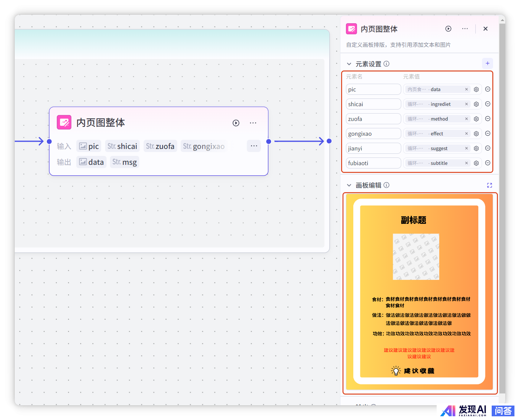Edit the shicai element name field
The width and height of the screenshot is (520, 420).
tap(373, 104)
